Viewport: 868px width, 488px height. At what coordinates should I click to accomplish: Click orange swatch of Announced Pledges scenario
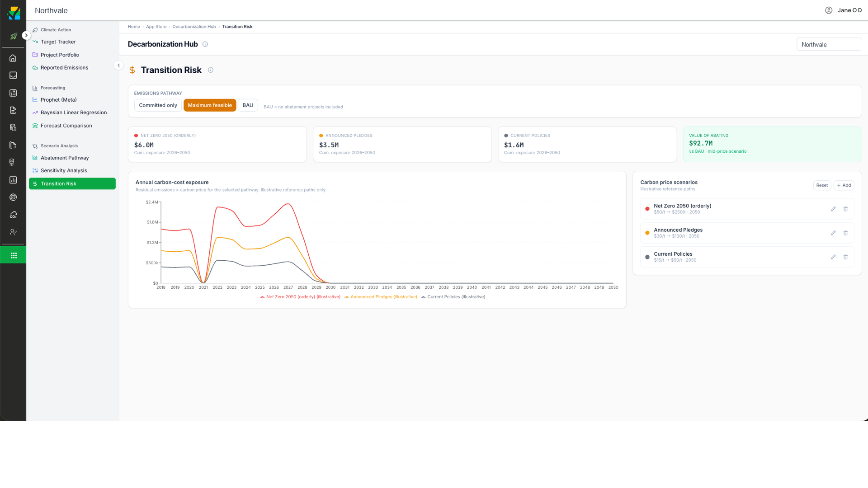(647, 233)
